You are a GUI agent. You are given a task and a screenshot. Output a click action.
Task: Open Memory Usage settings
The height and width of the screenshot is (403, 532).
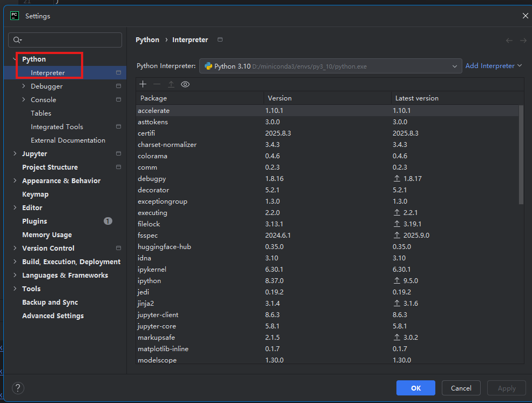[x=47, y=235]
